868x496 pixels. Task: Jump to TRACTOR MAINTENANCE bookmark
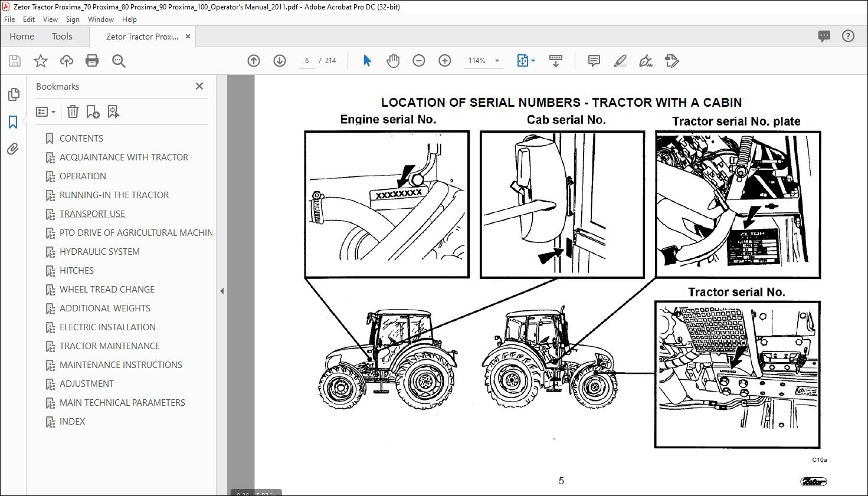[110, 346]
